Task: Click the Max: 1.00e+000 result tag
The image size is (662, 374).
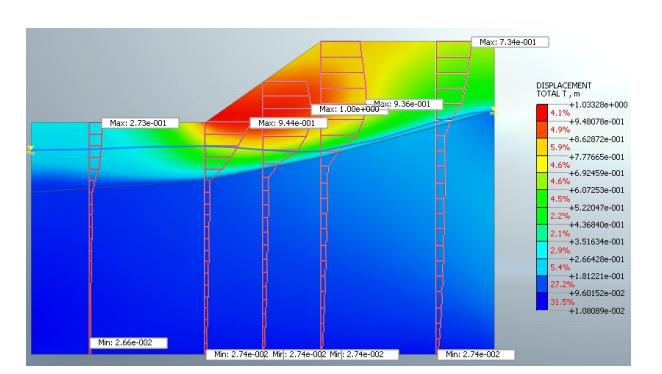Action: click(x=350, y=109)
